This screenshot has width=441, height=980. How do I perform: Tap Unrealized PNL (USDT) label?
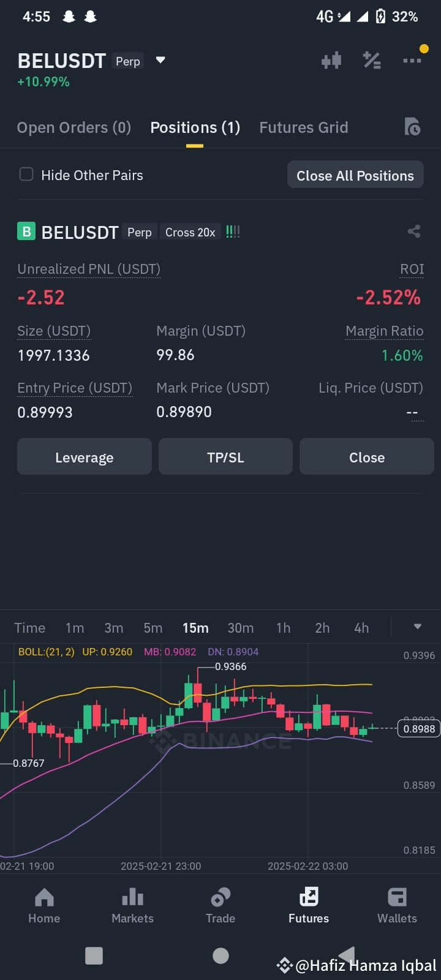click(89, 269)
